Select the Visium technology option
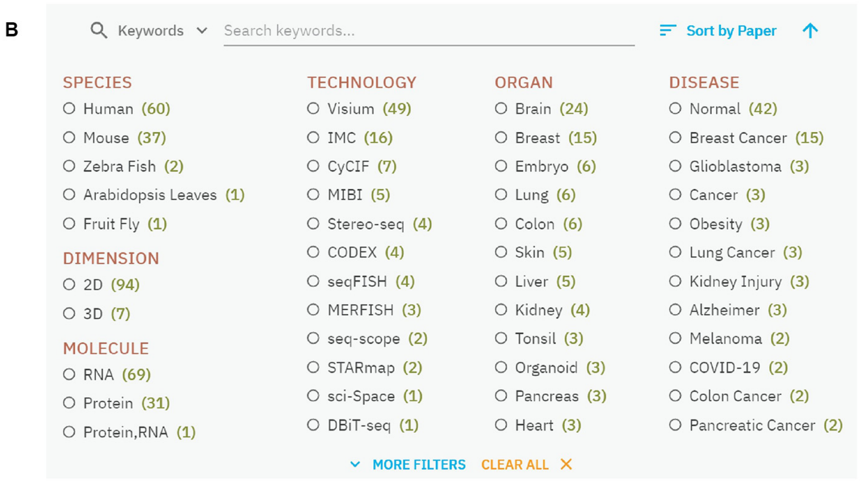This screenshot has height=504, width=868. [313, 108]
